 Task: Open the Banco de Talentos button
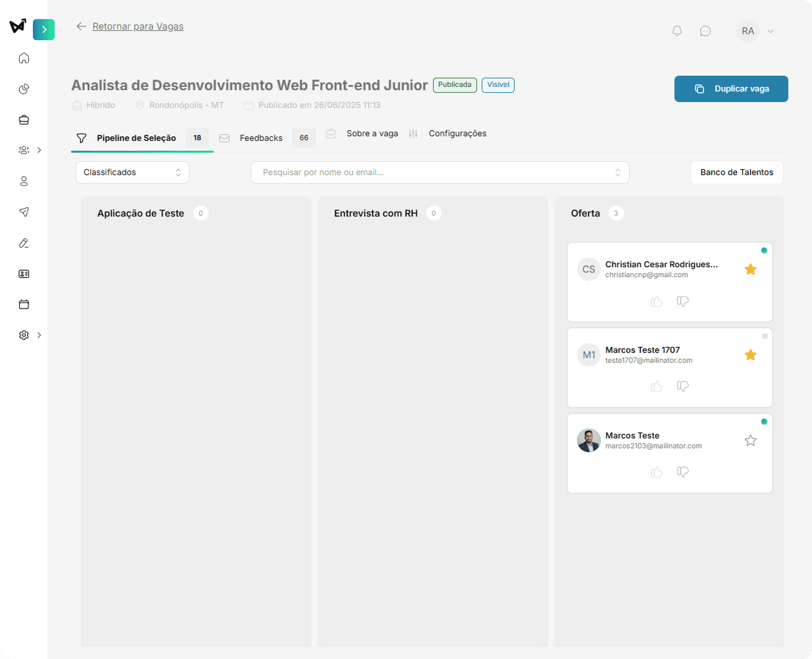pyautogui.click(x=736, y=172)
